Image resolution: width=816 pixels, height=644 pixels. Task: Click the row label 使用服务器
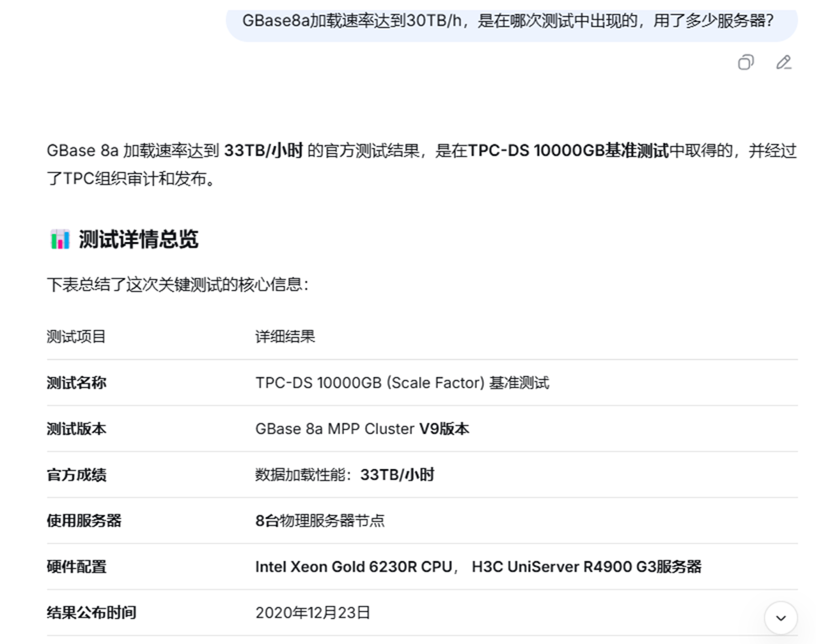84,521
